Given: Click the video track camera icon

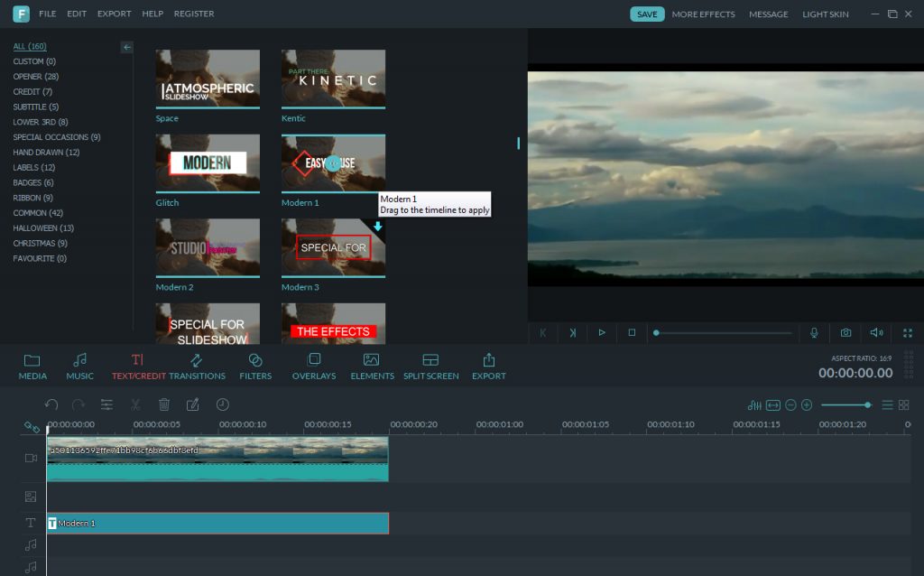Looking at the screenshot, I should click(32, 458).
